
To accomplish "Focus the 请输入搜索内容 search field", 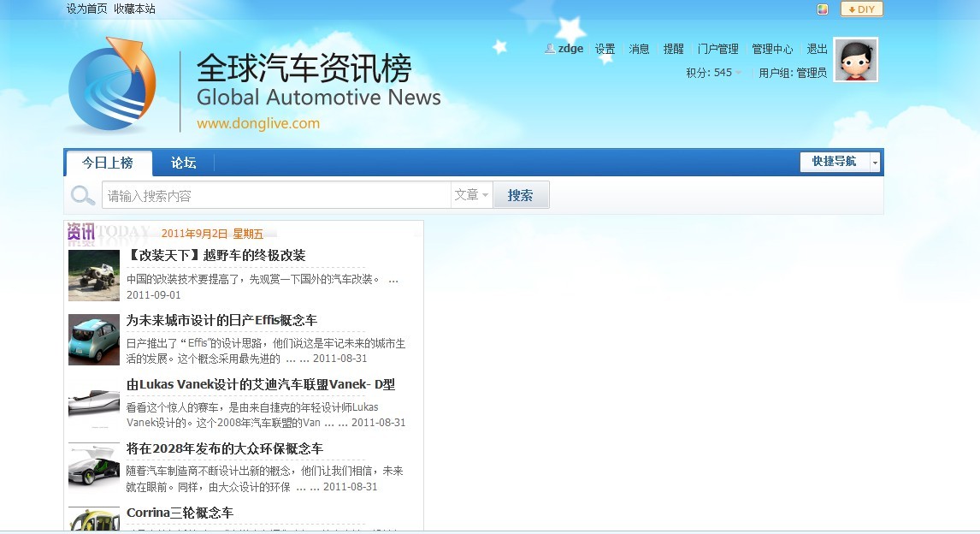I will [275, 195].
